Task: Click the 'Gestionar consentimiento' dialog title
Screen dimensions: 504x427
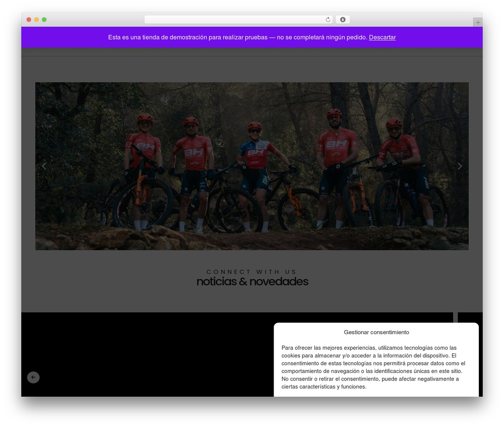Action: 376,332
